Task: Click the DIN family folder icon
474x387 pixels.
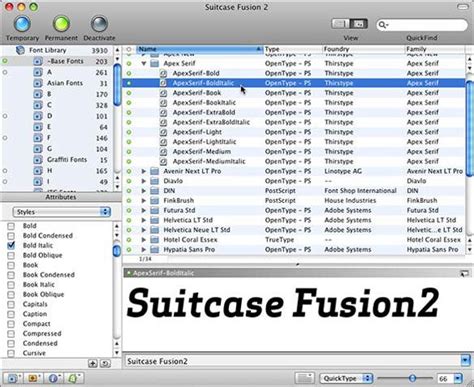Action: pos(154,191)
